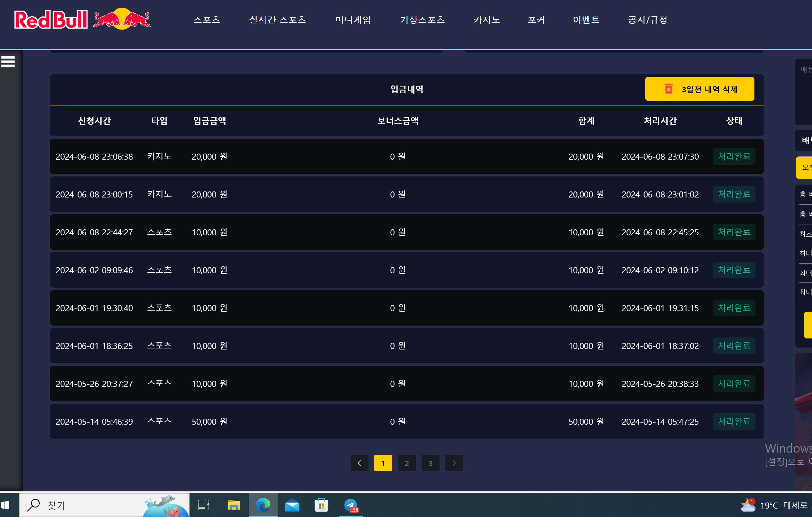
Task: Open Microsoft Store from the taskbar
Action: click(x=321, y=505)
